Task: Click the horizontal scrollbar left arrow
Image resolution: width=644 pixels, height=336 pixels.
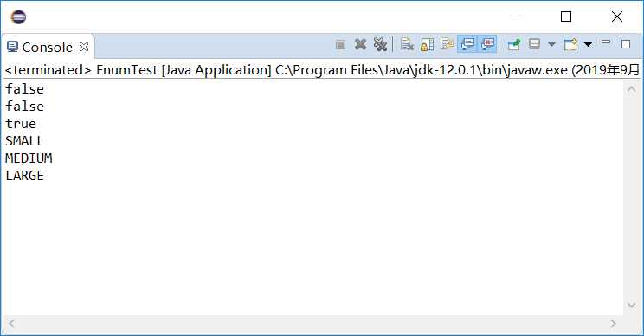Action: tap(11, 324)
